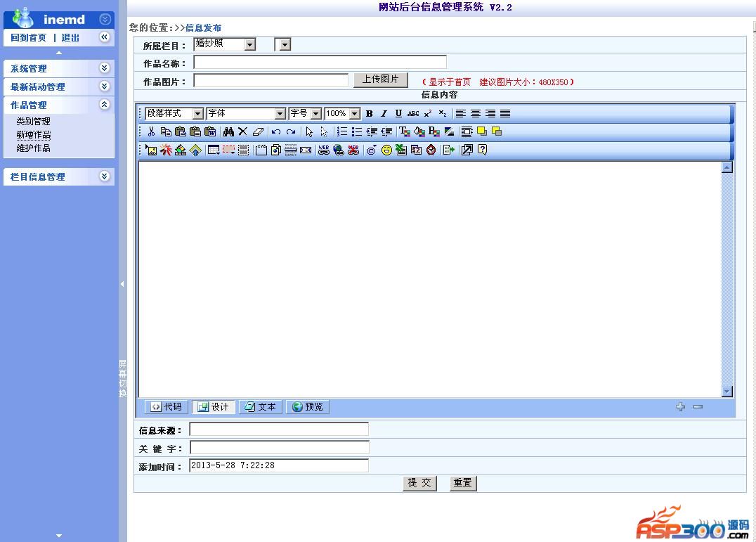This screenshot has height=542, width=756.
Task: Switch to 代码 code view tab
Action: [x=167, y=407]
